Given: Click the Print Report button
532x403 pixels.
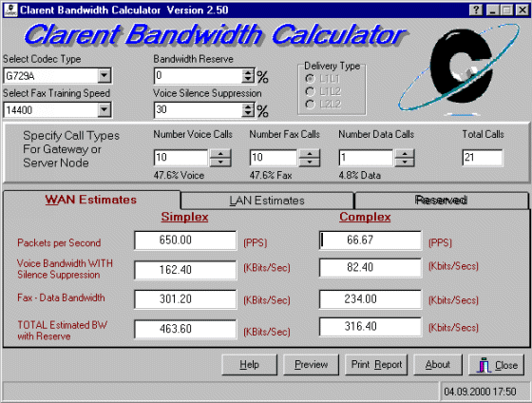Looking at the screenshot, I should pos(376,365).
